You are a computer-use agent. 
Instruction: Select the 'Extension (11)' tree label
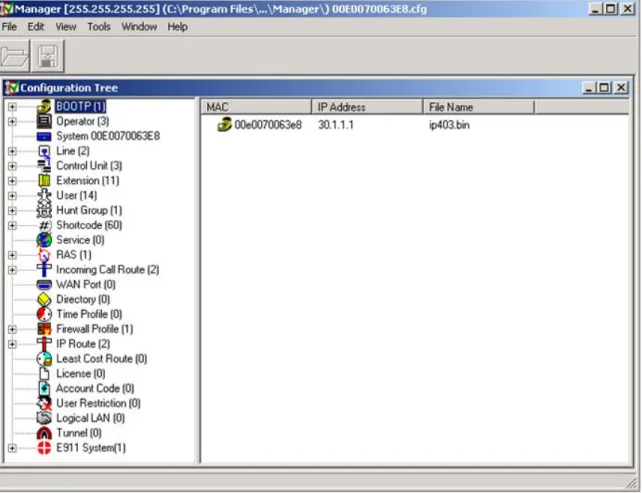(88, 181)
